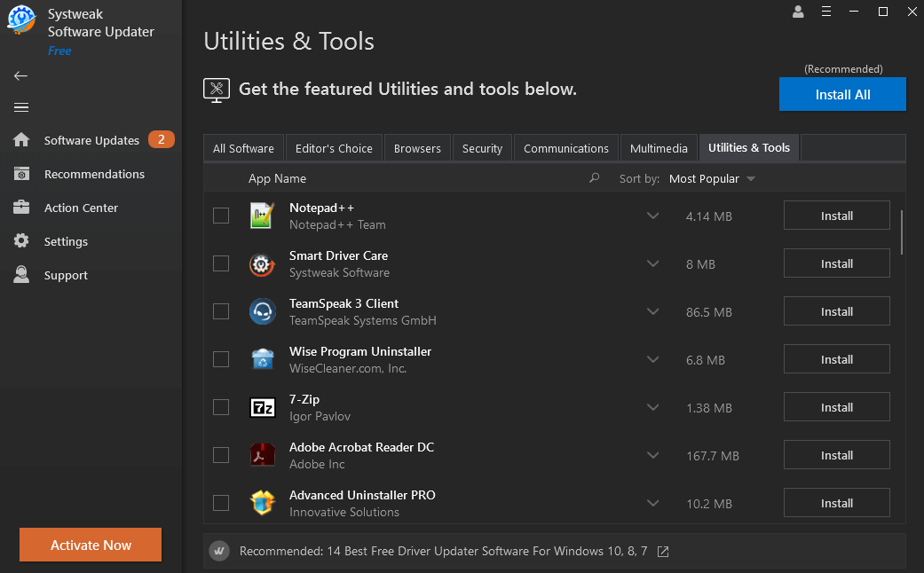This screenshot has width=924, height=573.
Task: Tick the Smart Driver Care checkbox
Action: pos(221,263)
